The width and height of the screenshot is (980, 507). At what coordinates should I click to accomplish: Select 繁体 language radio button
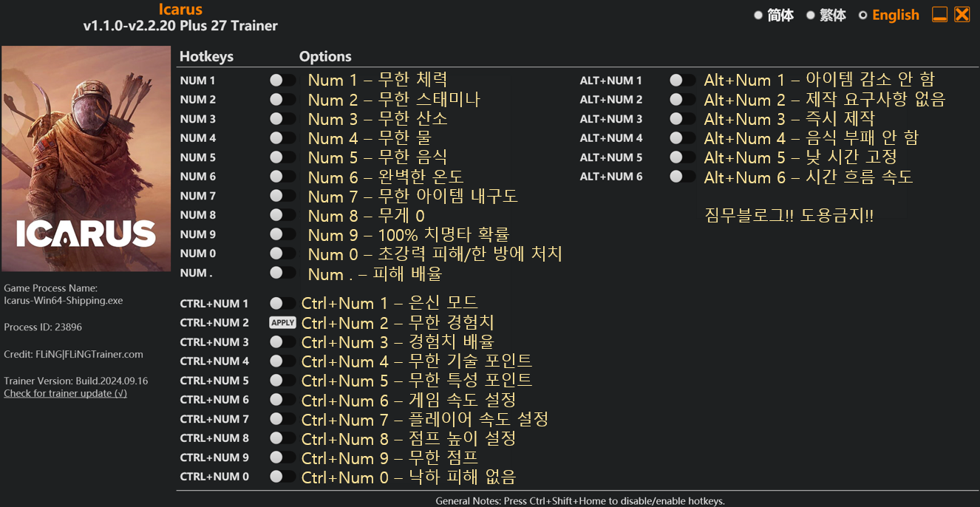(811, 15)
